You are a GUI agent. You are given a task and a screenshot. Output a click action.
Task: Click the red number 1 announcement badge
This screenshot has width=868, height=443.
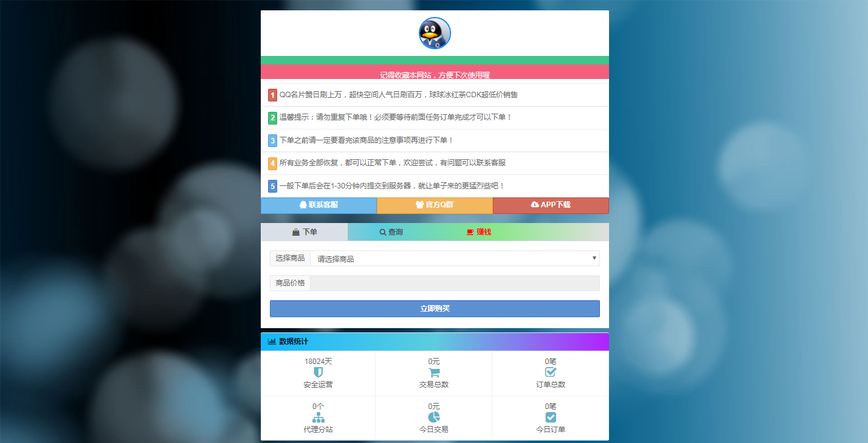(x=273, y=95)
